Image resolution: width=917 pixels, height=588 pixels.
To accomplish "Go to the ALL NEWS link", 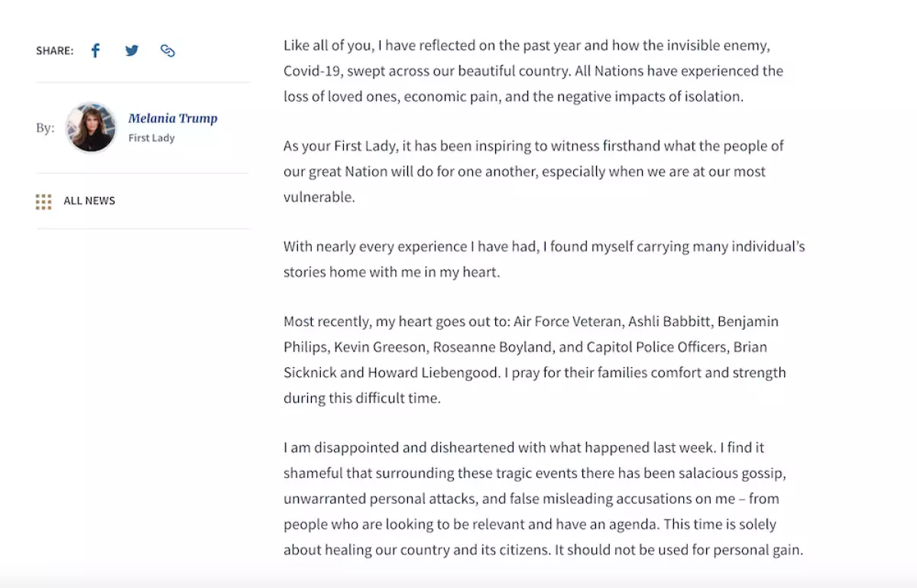I will coord(89,201).
